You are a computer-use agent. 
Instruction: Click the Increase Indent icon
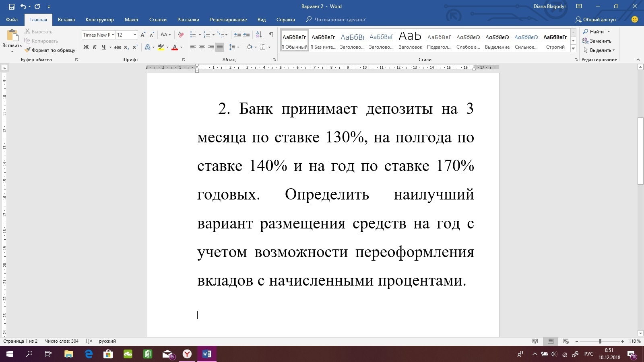click(x=246, y=35)
